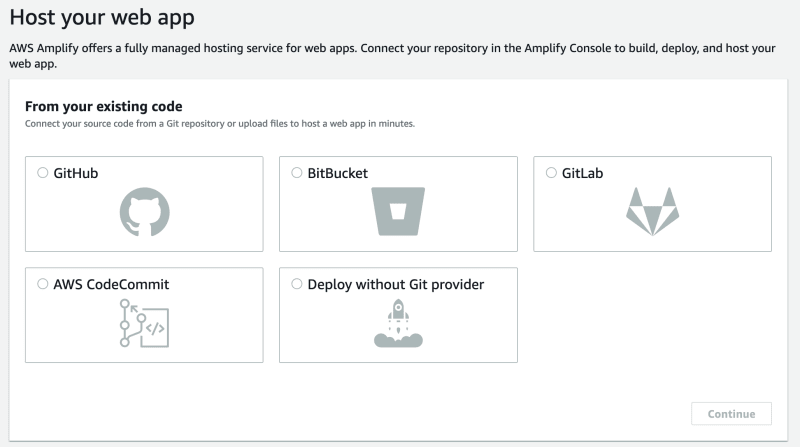Click the AWS CodeCommit branch icon
The image size is (800, 447).
coord(144,323)
